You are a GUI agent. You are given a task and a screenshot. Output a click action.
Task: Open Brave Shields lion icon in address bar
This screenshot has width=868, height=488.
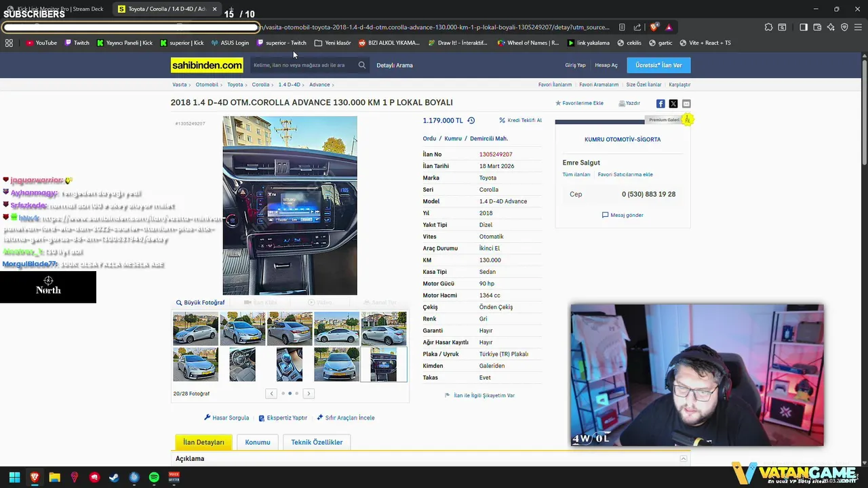654,27
